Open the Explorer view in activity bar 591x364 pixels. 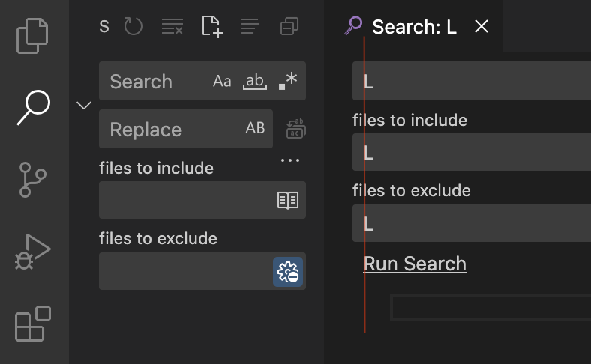pyautogui.click(x=32, y=36)
